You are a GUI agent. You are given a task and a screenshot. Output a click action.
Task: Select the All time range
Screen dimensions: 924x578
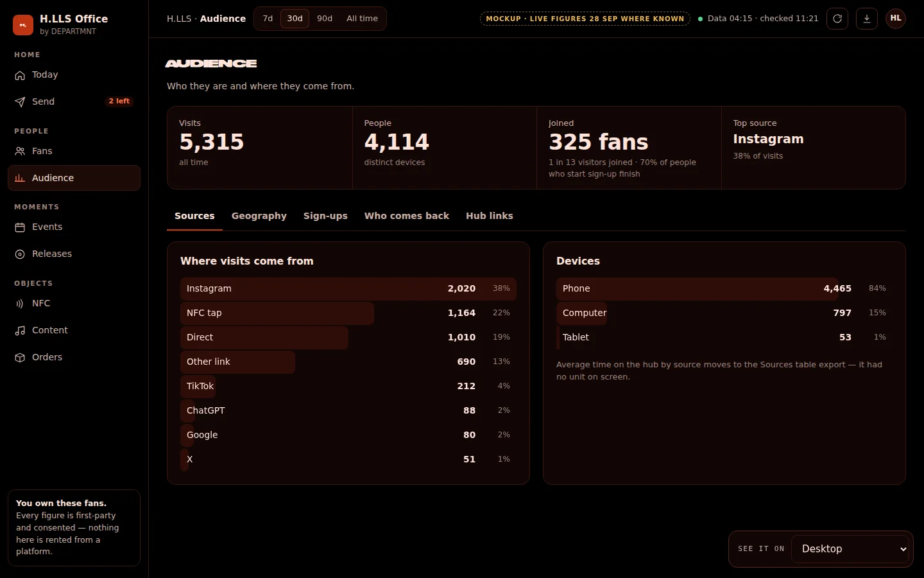pos(362,19)
